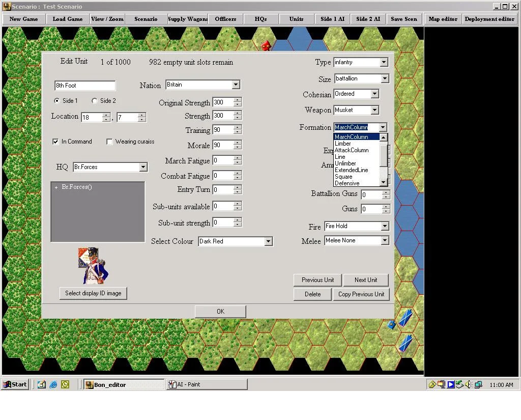Open the Size dropdown
This screenshot has width=521, height=420.
pos(385,78)
